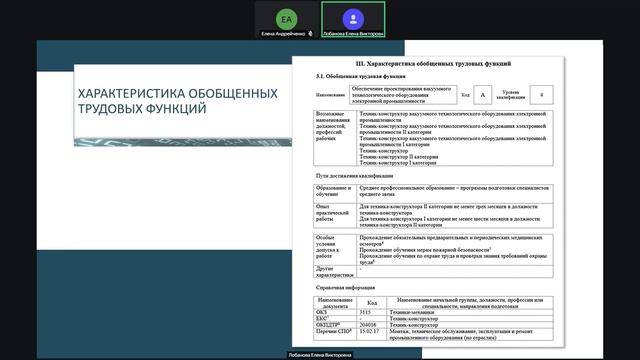Select the green EA participant avatar
Image resolution: width=640 pixels, height=360 pixels.
[286, 19]
